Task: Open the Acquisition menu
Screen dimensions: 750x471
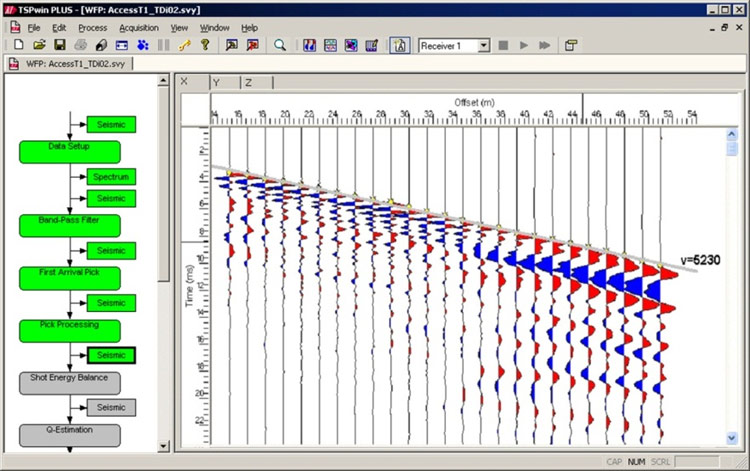Action: point(139,28)
